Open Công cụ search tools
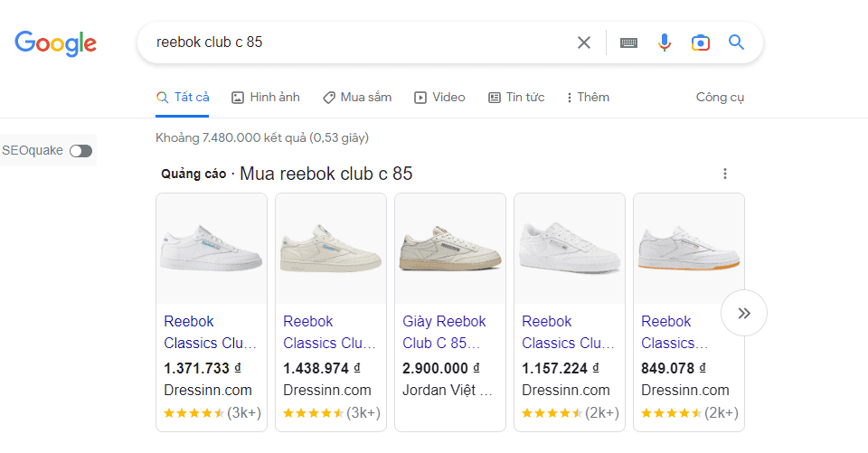 pyautogui.click(x=721, y=98)
